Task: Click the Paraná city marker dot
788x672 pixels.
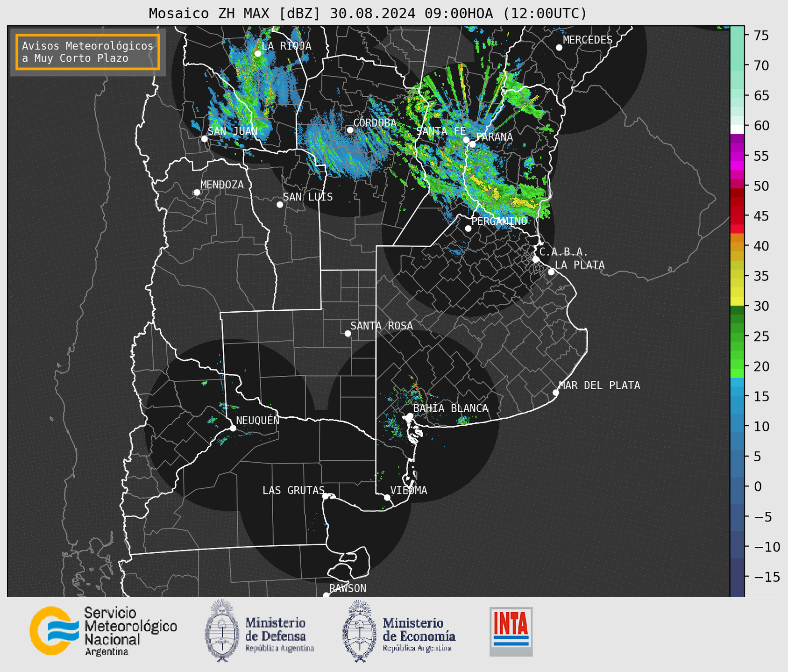Action: [473, 144]
